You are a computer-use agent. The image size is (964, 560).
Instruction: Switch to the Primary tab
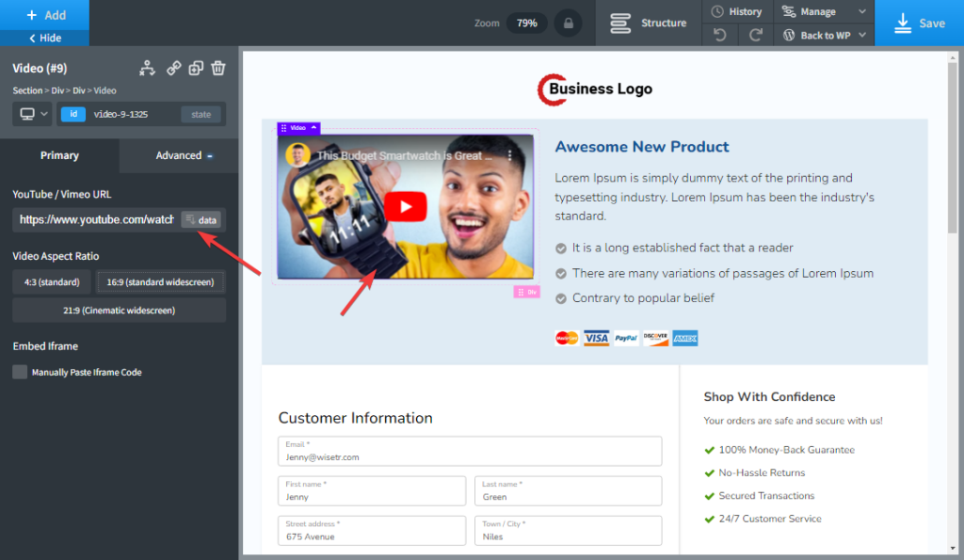[59, 155]
